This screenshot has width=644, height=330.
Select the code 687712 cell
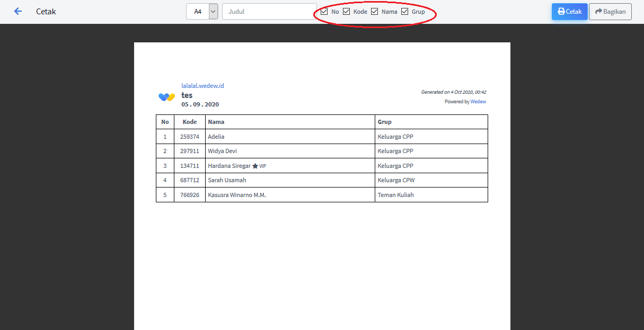190,180
